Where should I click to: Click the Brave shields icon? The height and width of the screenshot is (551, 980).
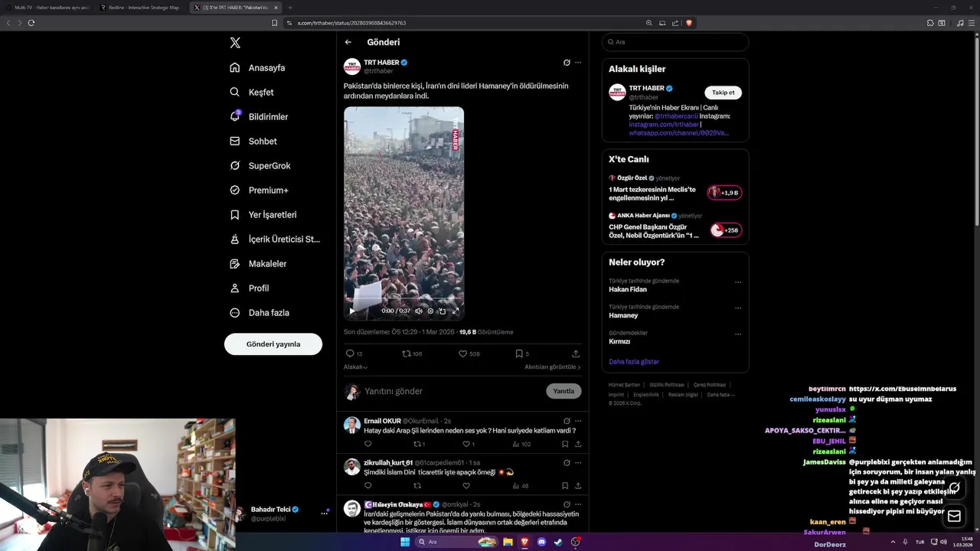click(x=688, y=23)
